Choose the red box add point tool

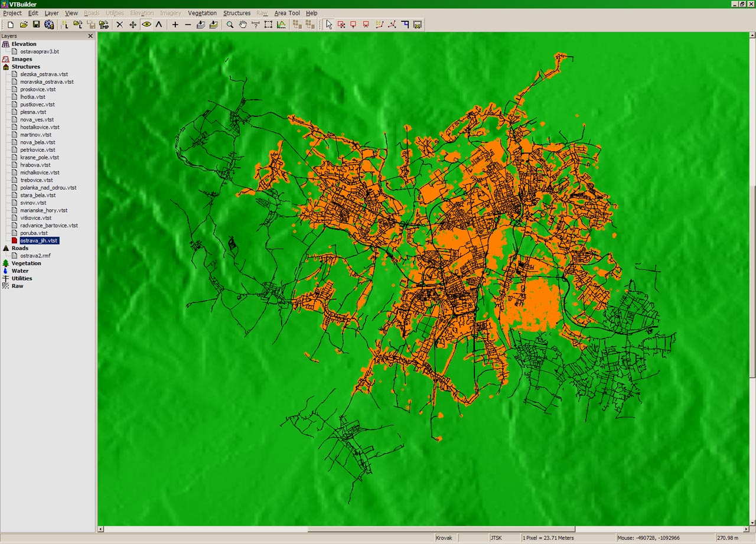[x=354, y=25]
